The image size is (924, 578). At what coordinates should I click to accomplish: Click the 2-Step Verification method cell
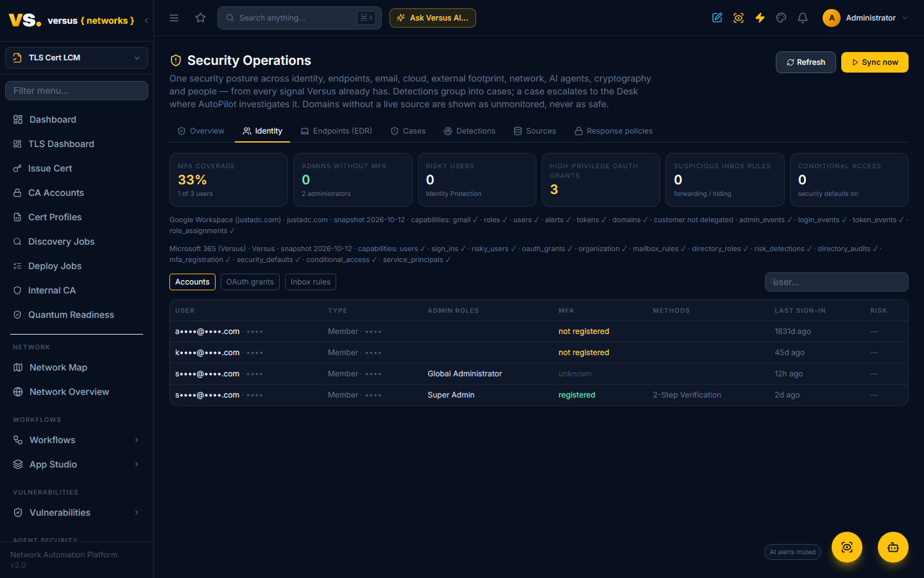[x=687, y=395]
